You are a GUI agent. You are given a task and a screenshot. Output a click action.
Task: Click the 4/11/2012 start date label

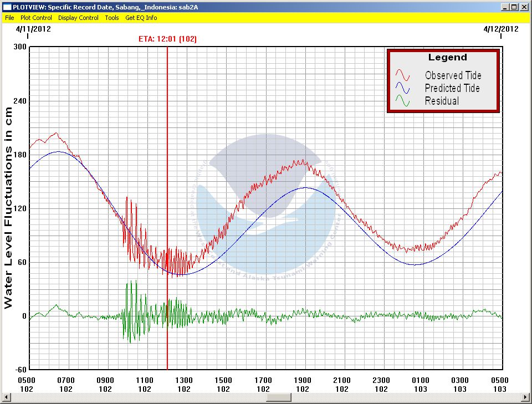point(33,29)
